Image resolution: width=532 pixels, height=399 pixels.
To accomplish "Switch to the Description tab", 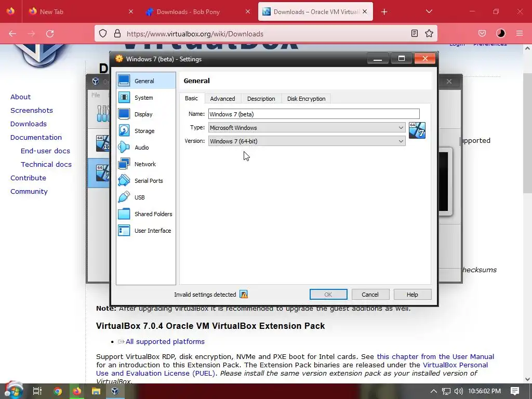I will (261, 99).
